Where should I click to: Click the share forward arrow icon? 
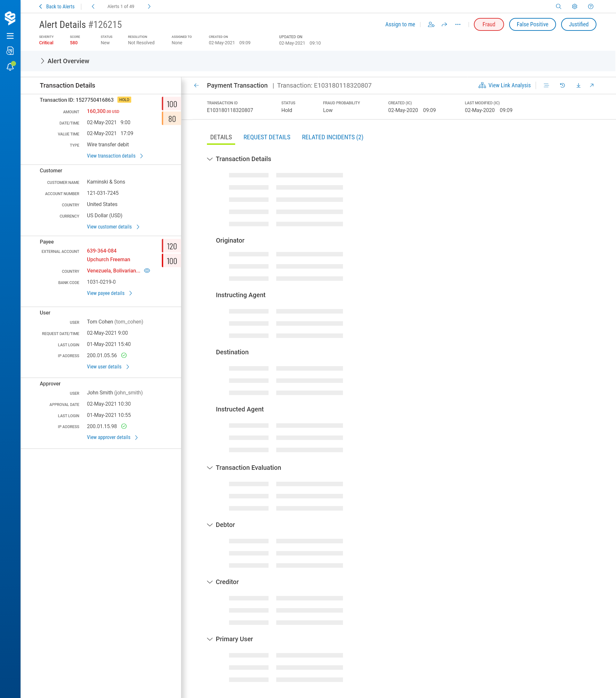[444, 25]
